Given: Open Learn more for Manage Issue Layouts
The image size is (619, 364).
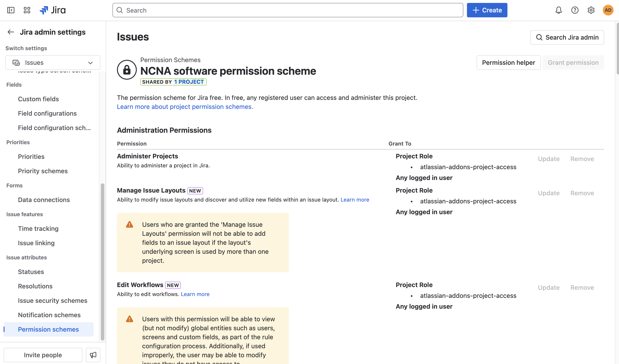Looking at the screenshot, I should 355,200.
